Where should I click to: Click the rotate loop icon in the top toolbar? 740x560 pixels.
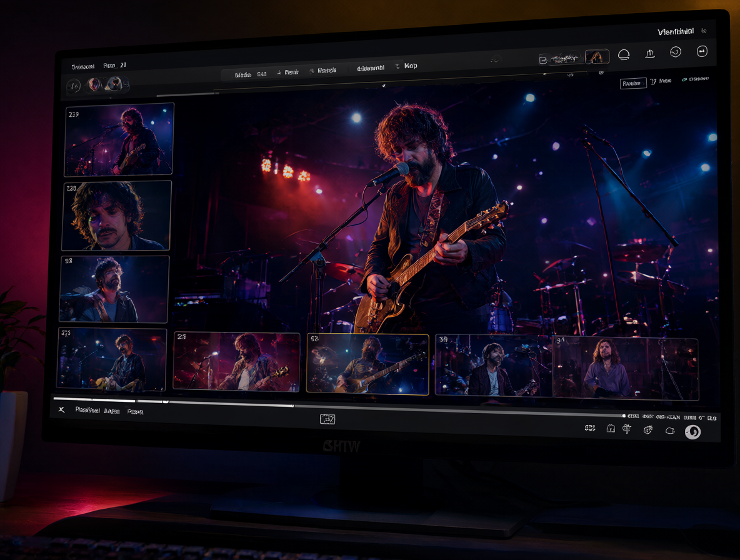point(624,55)
